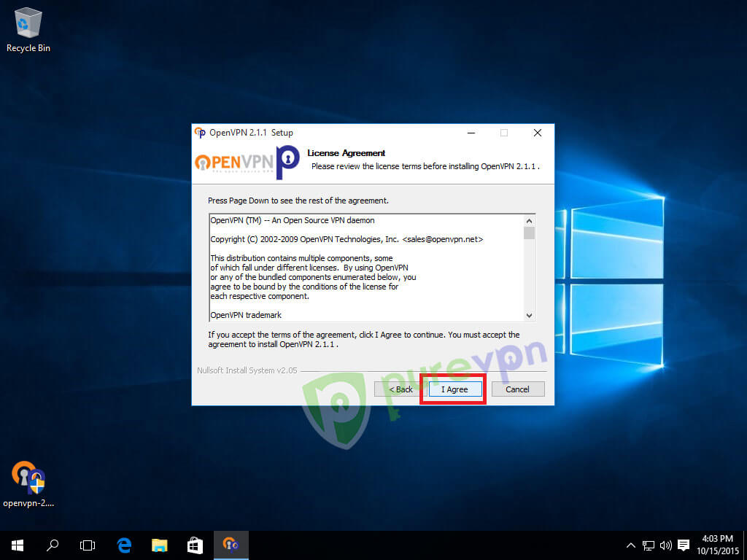Launch Microsoft Edge from the taskbar
The height and width of the screenshot is (560, 747).
[124, 545]
